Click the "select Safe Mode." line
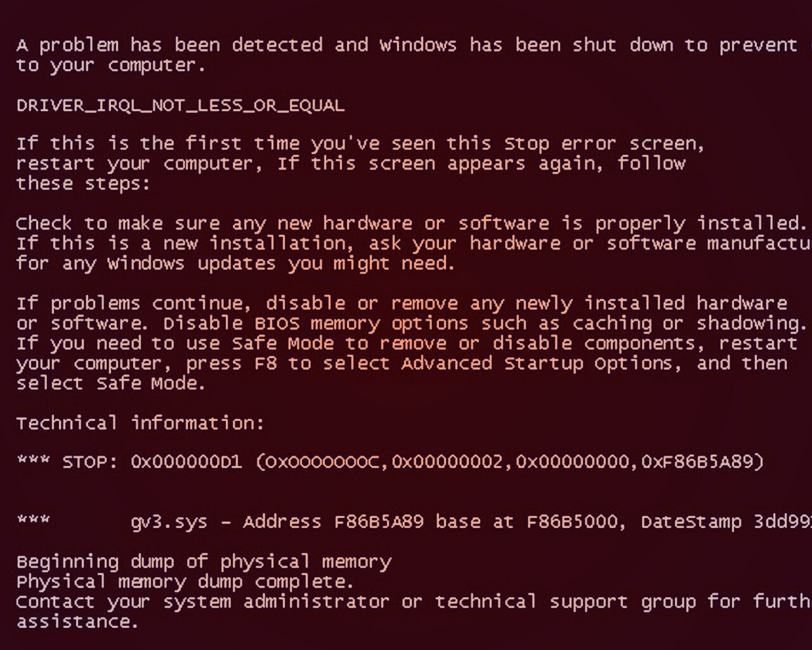The width and height of the screenshot is (812, 650). click(x=111, y=384)
